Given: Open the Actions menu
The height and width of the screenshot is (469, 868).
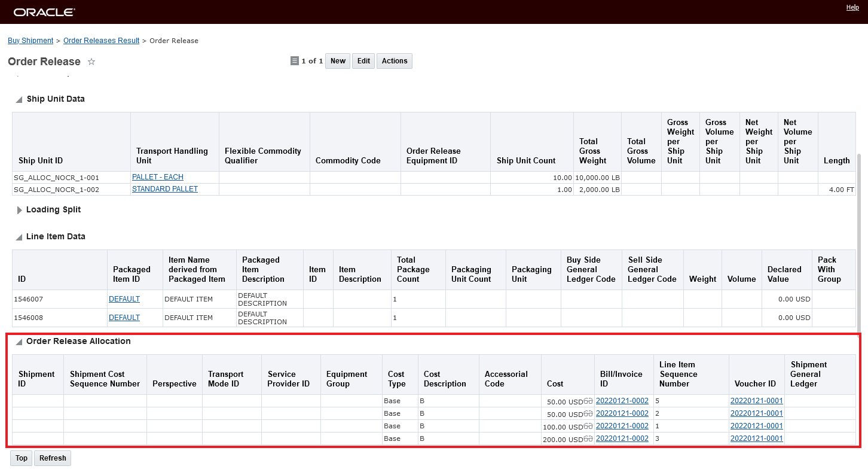Looking at the screenshot, I should click(395, 61).
